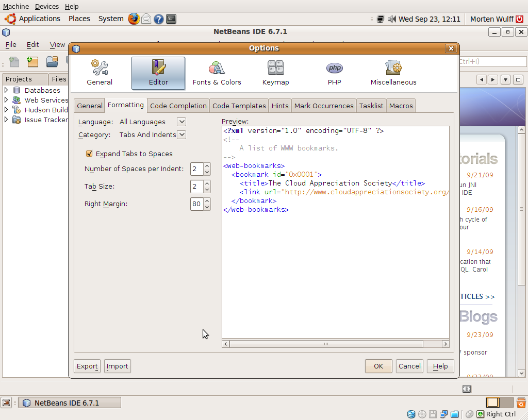
Task: Click the shutdown power icon
Action: click(x=520, y=19)
